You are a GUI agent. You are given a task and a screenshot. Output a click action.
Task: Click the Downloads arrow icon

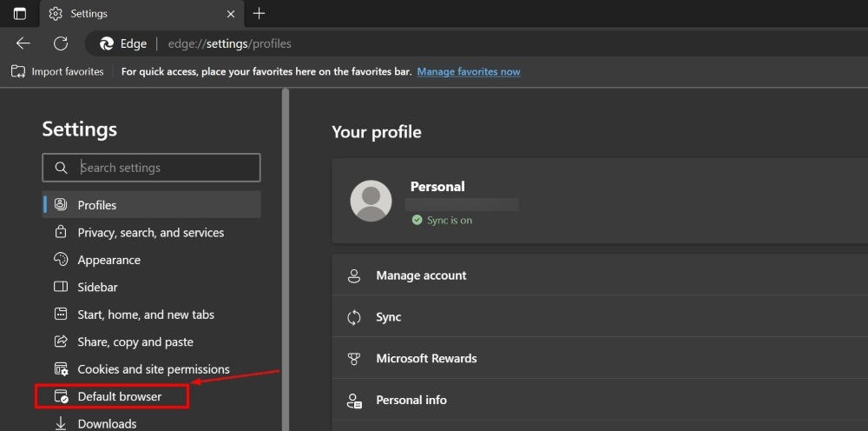(x=61, y=424)
